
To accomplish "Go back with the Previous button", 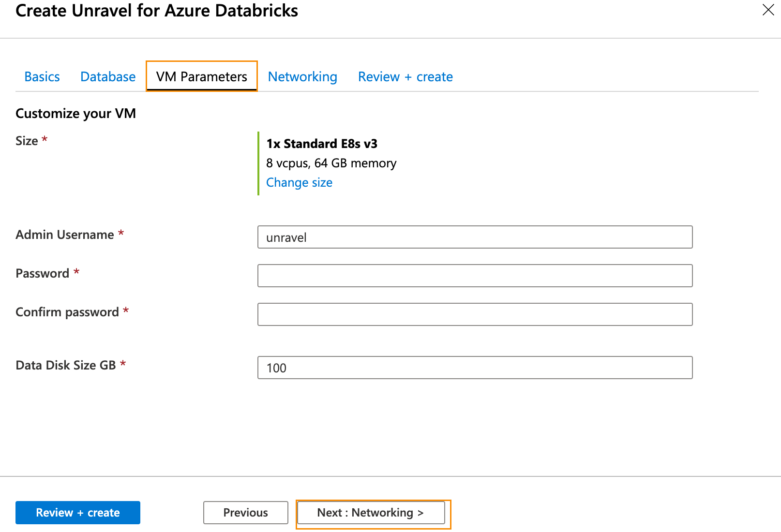I will [x=246, y=513].
